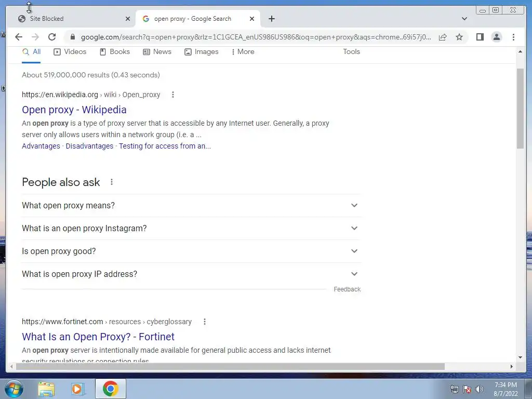Go back with the browser back arrow

(19, 37)
